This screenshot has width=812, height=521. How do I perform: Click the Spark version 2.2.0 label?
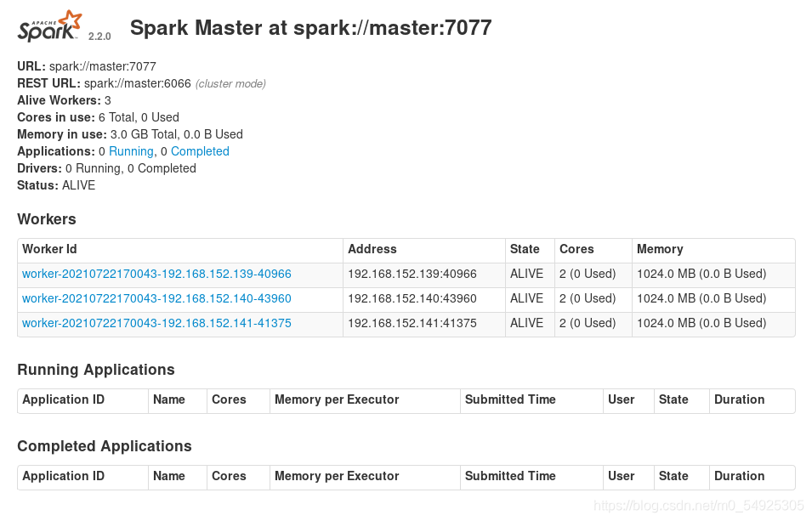pos(99,37)
